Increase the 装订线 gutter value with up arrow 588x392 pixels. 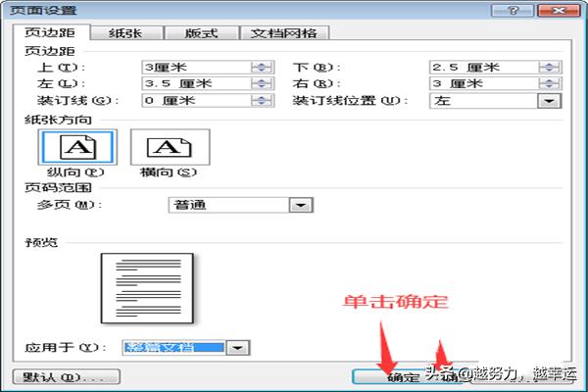click(262, 98)
